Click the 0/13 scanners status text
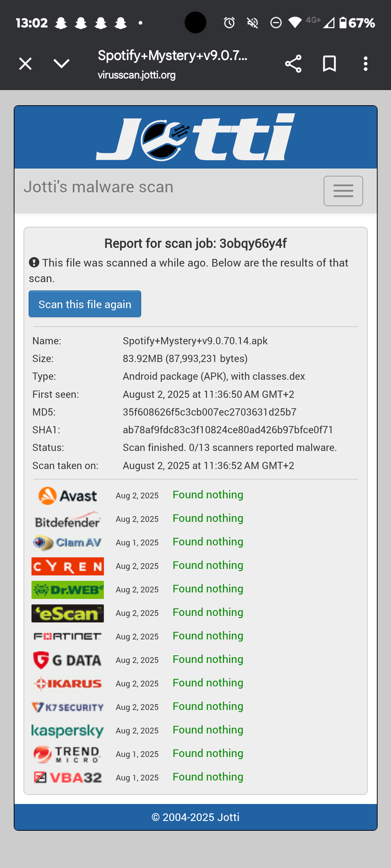Image resolution: width=391 pixels, height=868 pixels. pyautogui.click(x=230, y=448)
